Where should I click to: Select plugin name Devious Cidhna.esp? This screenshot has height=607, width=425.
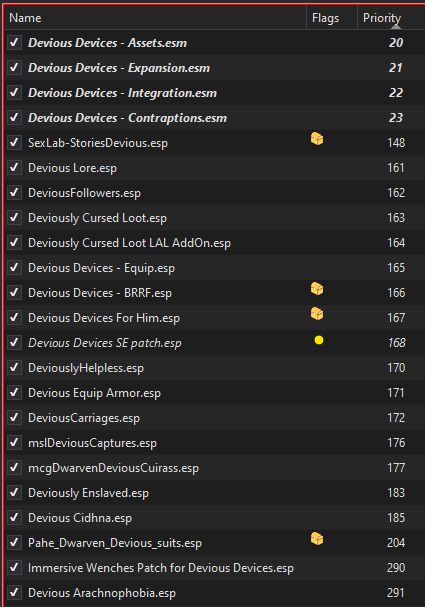[x=80, y=518]
